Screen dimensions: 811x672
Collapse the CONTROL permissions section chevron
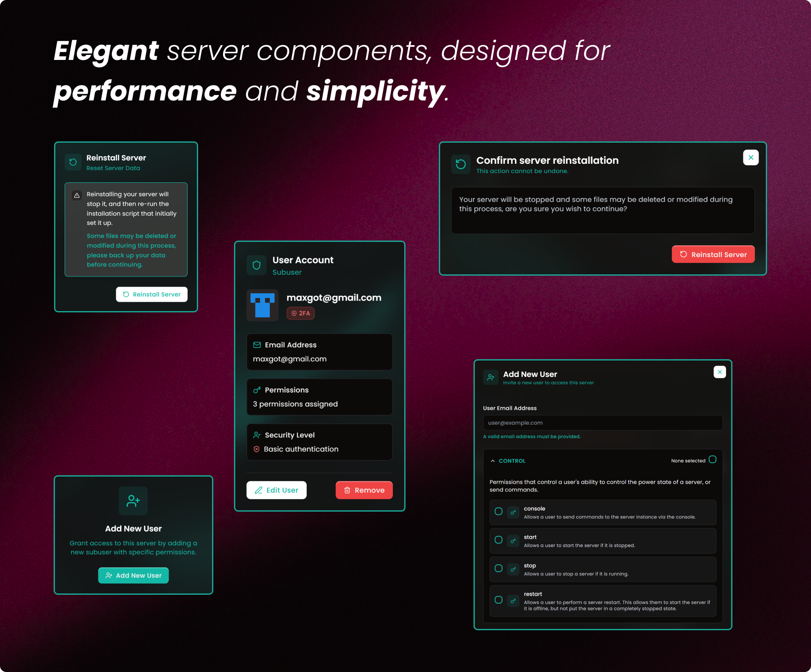click(493, 461)
